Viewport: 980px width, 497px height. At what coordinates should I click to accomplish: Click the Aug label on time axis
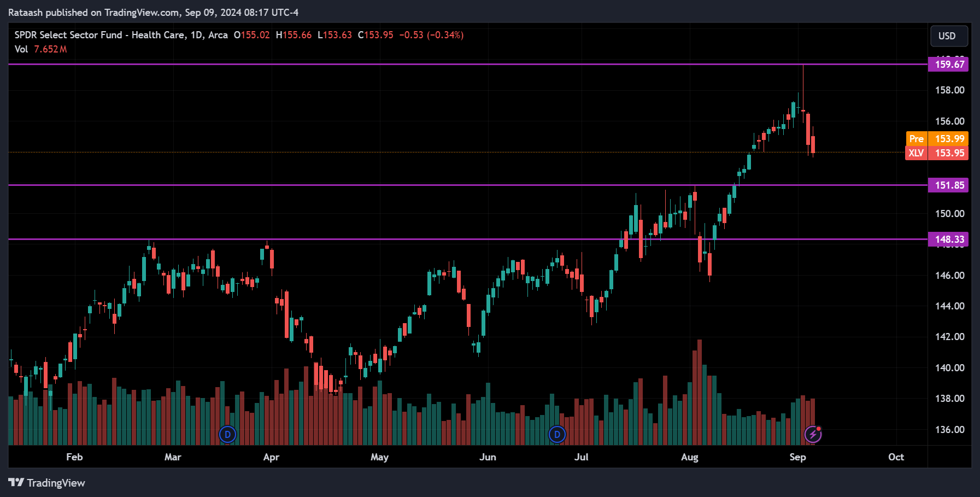pyautogui.click(x=689, y=457)
